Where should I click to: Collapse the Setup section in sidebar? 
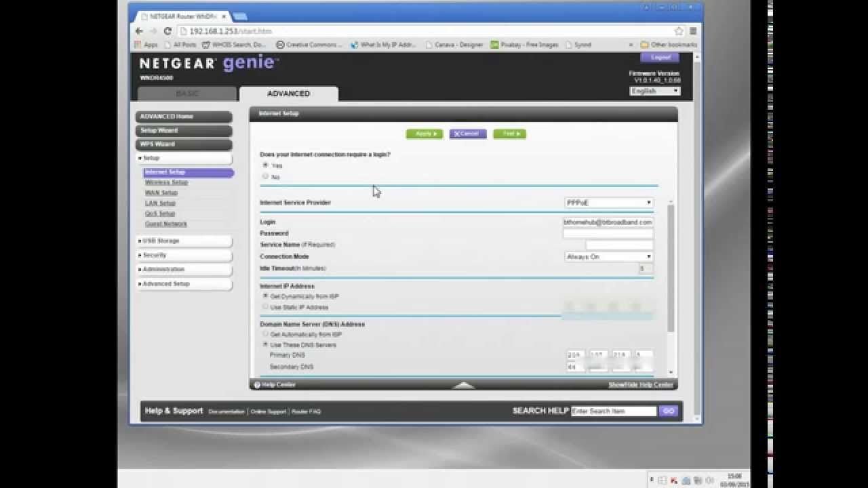click(x=184, y=158)
